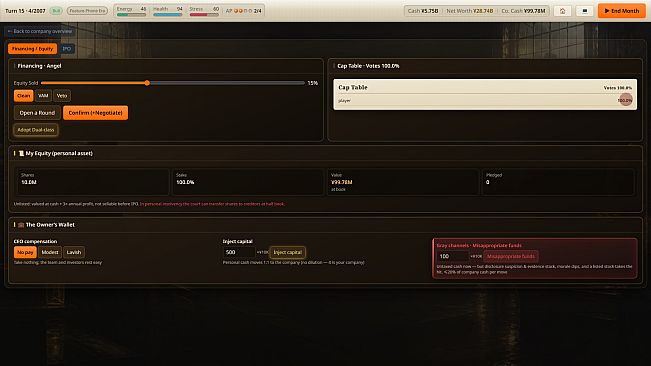Image resolution: width=651 pixels, height=366 pixels.
Task: Select No pay CEO compensation
Action: tap(25, 252)
